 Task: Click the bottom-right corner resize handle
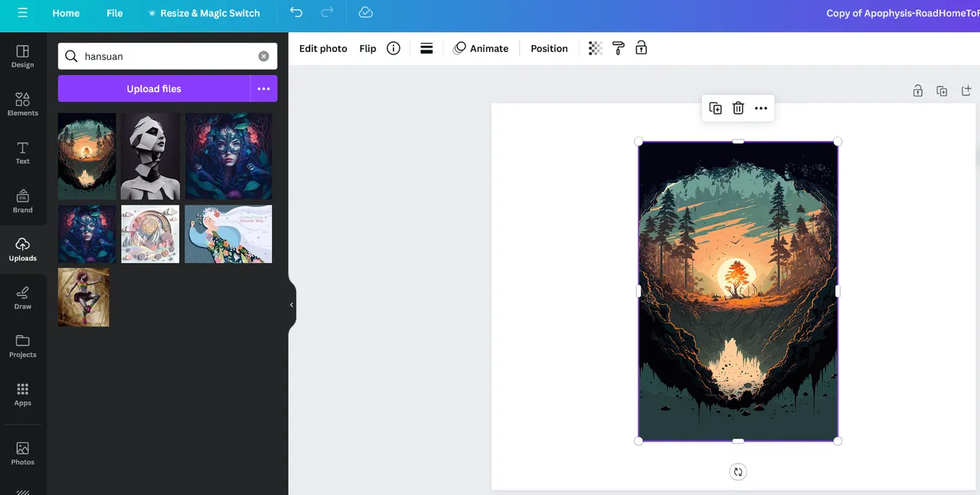coord(838,441)
